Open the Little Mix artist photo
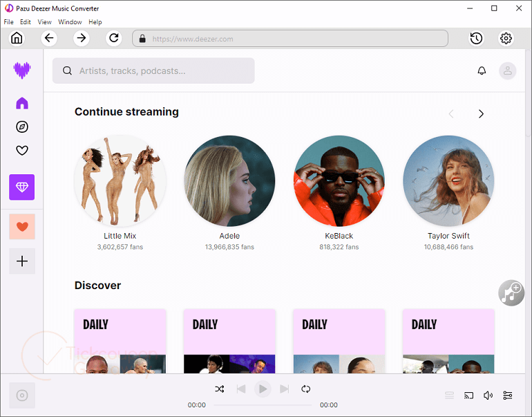This screenshot has height=417, width=532. click(x=120, y=180)
